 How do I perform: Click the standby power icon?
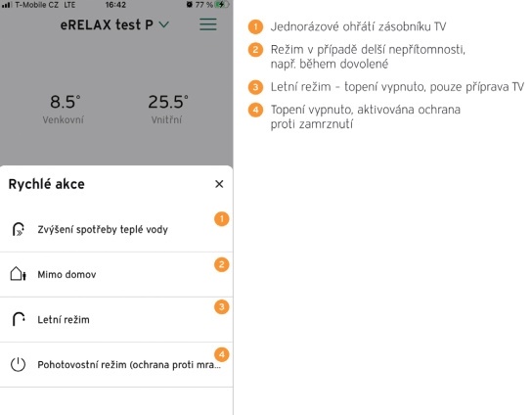pyautogui.click(x=18, y=364)
